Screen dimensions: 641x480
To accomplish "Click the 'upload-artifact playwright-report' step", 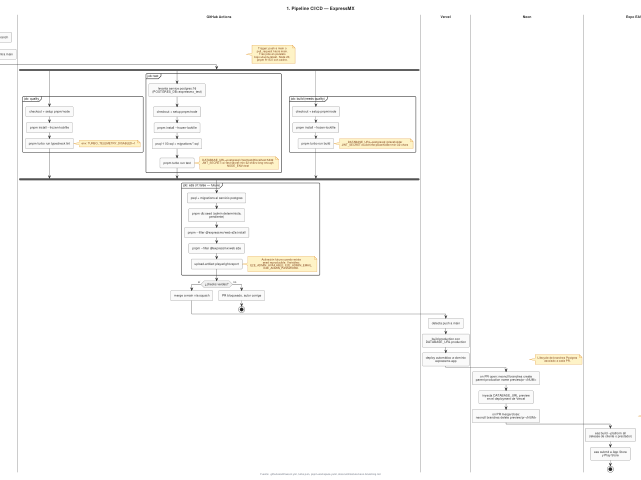I will pos(217,264).
